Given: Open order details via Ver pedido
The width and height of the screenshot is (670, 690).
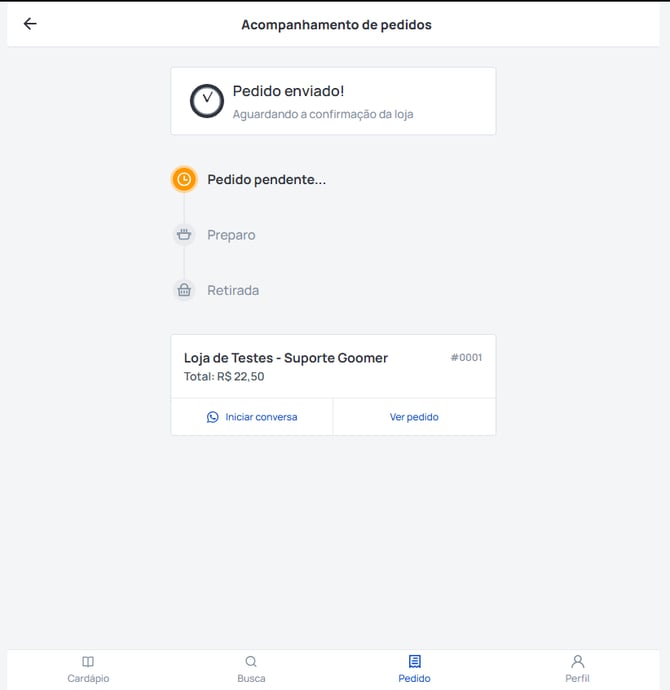Looking at the screenshot, I should tap(414, 417).
